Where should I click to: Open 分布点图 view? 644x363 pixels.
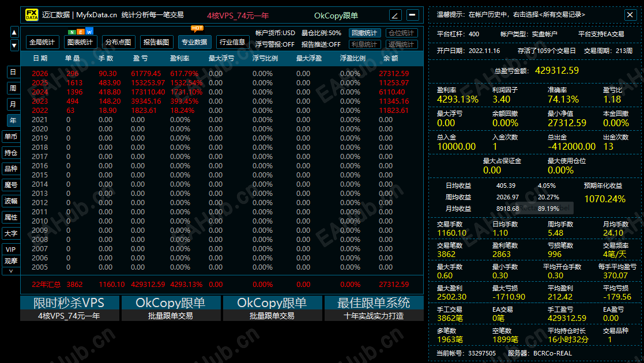[x=118, y=42]
